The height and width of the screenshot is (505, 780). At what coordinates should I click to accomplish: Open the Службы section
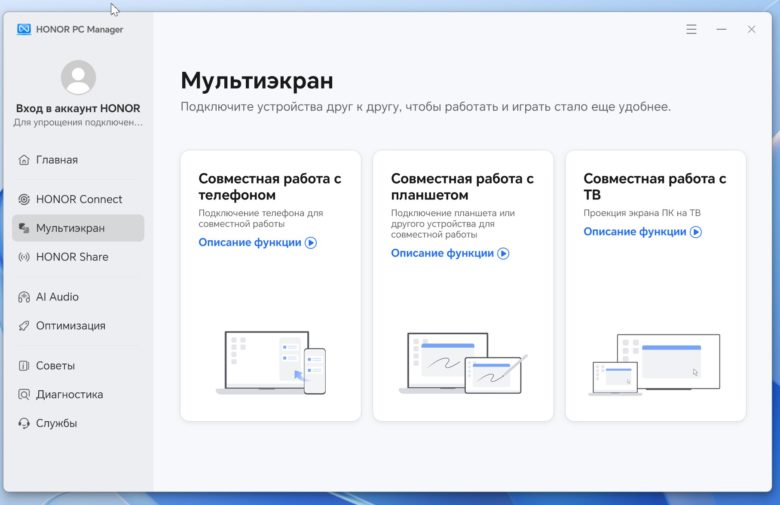(x=78, y=423)
